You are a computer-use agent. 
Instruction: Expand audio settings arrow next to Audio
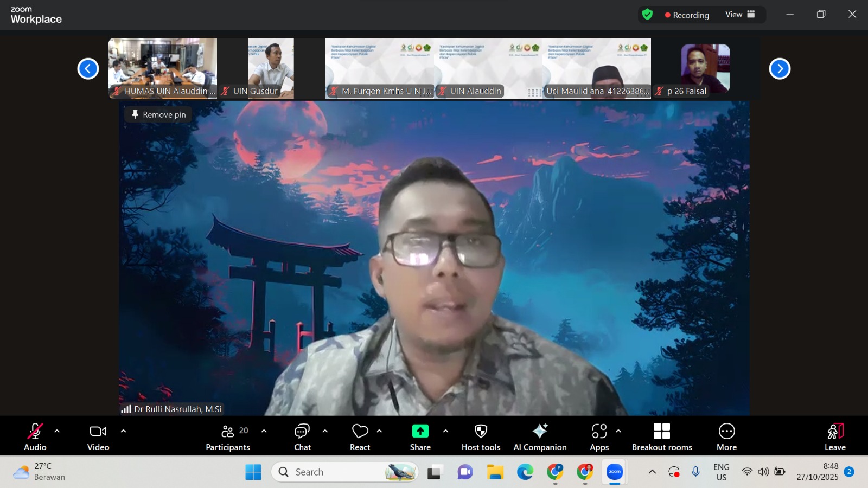tap(57, 431)
